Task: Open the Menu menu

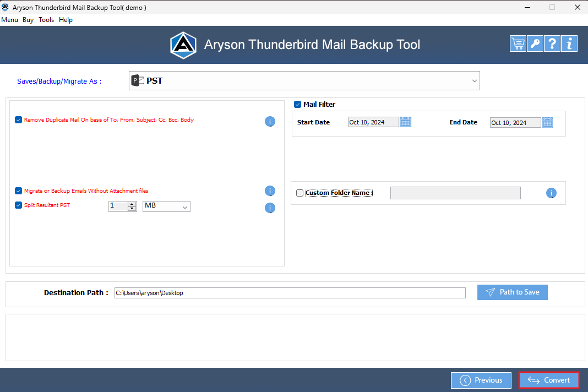Action: (x=10, y=19)
